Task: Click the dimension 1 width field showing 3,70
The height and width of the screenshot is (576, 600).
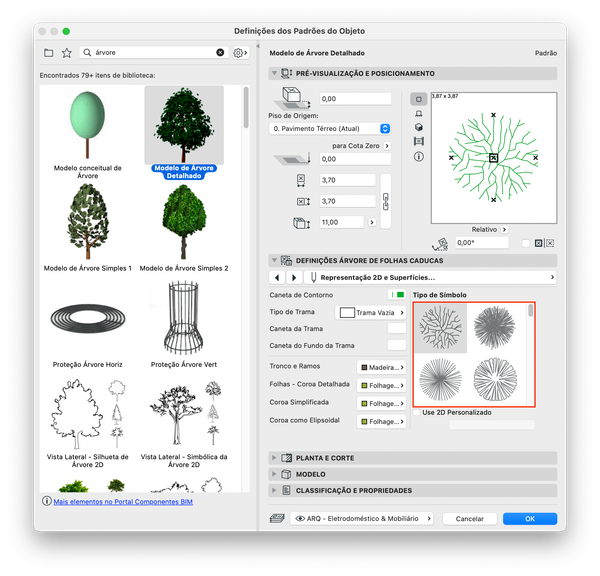Action: (x=347, y=180)
